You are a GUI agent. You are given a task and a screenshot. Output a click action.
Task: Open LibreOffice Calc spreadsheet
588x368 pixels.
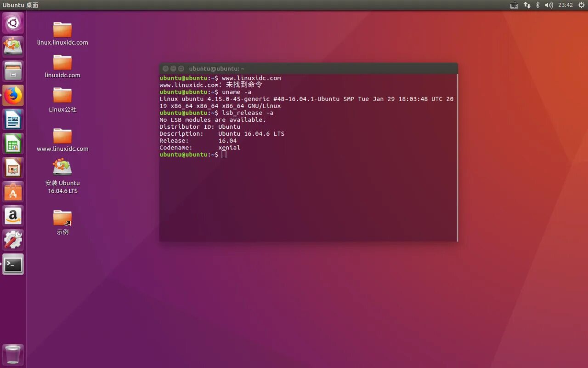(13, 144)
